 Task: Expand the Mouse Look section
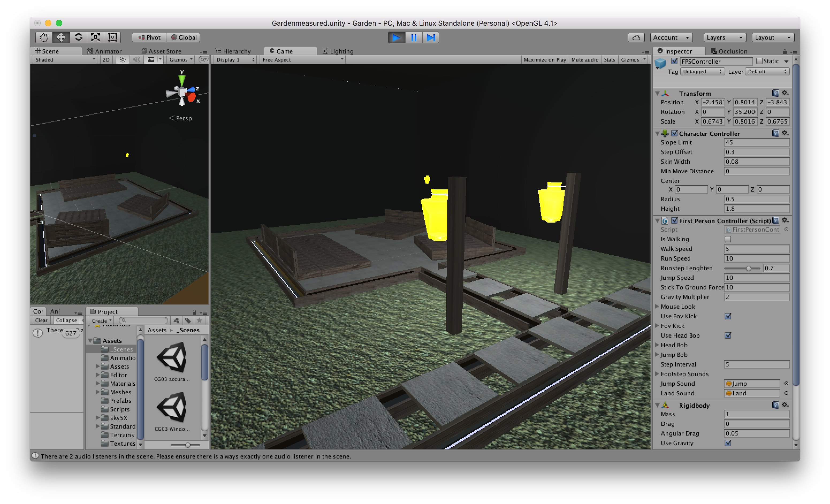657,306
